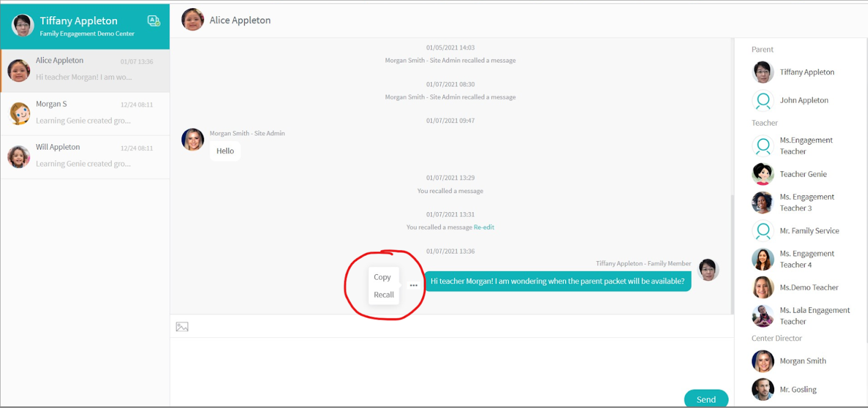Select Copy from message menu
This screenshot has height=408, width=868.
(382, 277)
